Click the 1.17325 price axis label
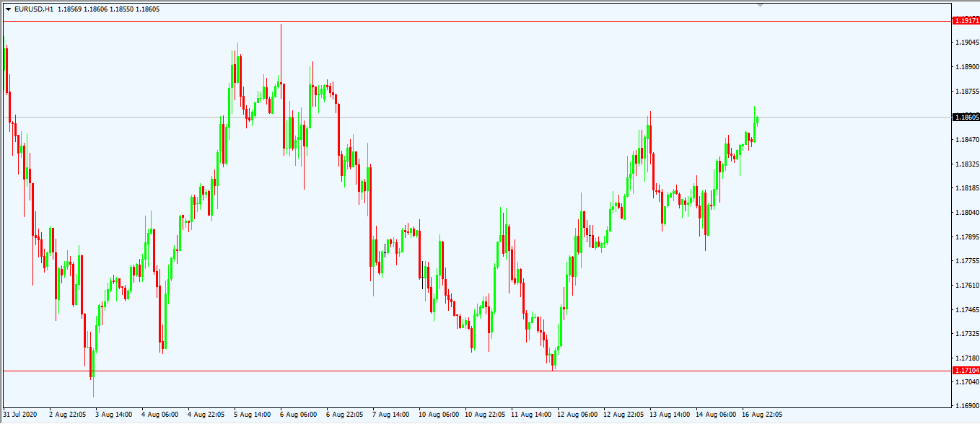This screenshot has width=980, height=424. tap(966, 334)
